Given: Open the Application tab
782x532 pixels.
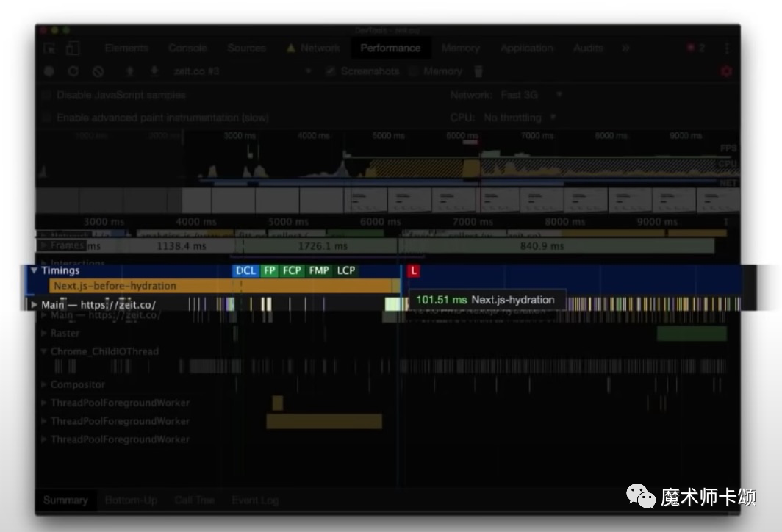Looking at the screenshot, I should pos(527,48).
